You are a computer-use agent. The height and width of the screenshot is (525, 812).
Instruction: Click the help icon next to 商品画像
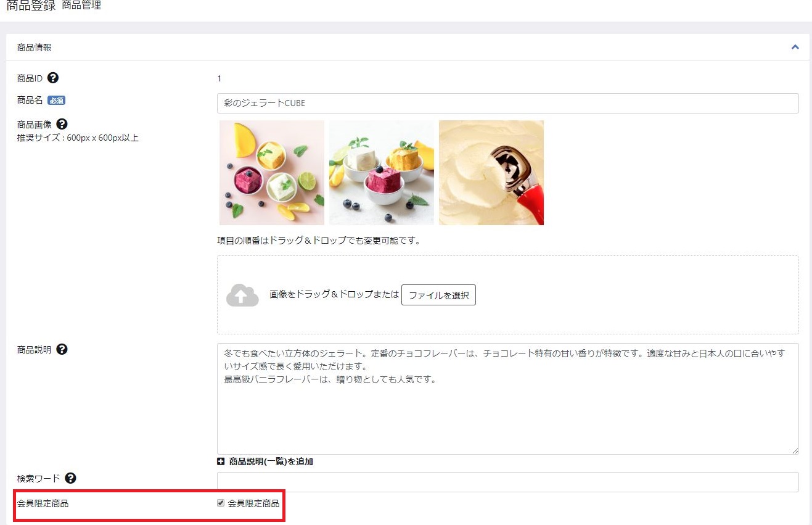[62, 124]
